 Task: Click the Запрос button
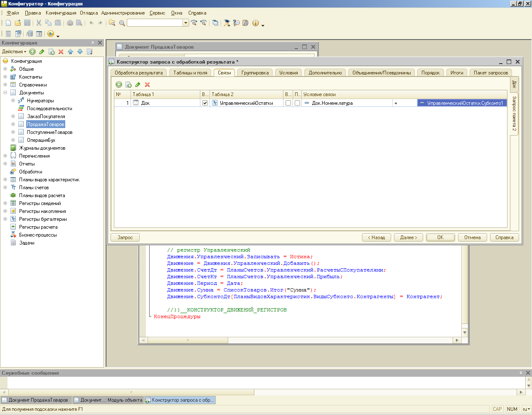tap(125, 237)
